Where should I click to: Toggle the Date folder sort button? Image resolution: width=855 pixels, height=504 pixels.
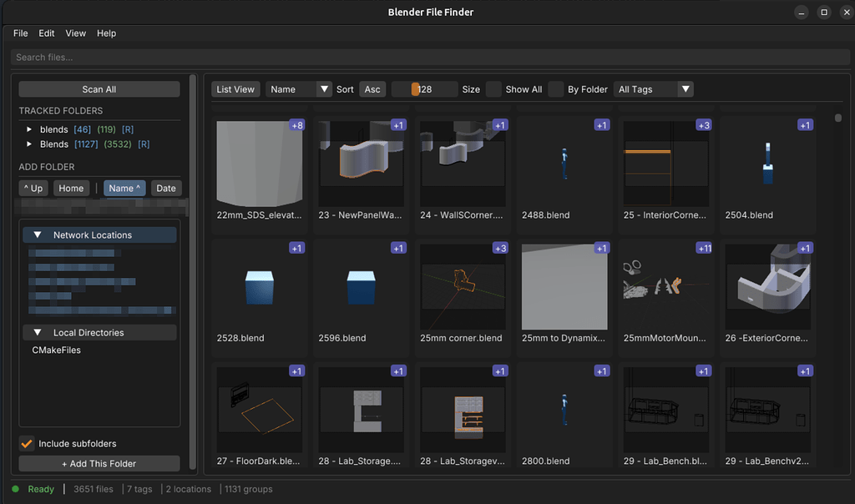166,188
